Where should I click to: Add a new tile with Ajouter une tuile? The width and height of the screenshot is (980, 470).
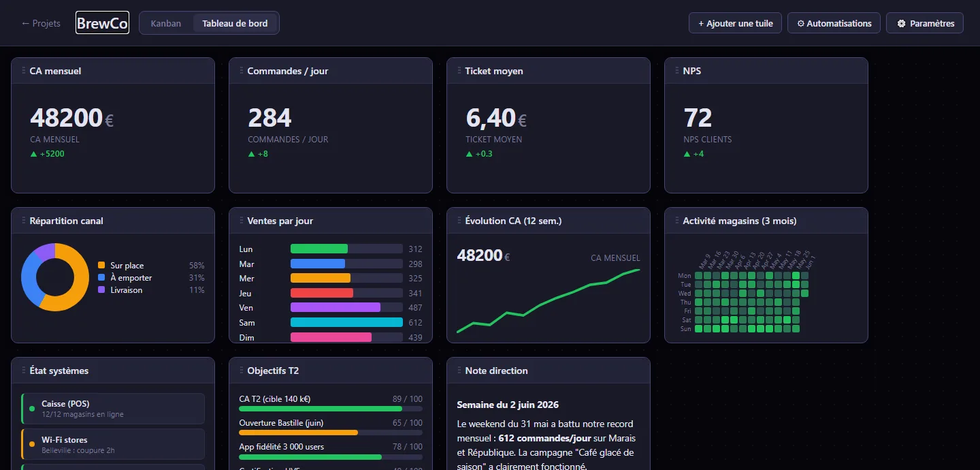(x=735, y=23)
